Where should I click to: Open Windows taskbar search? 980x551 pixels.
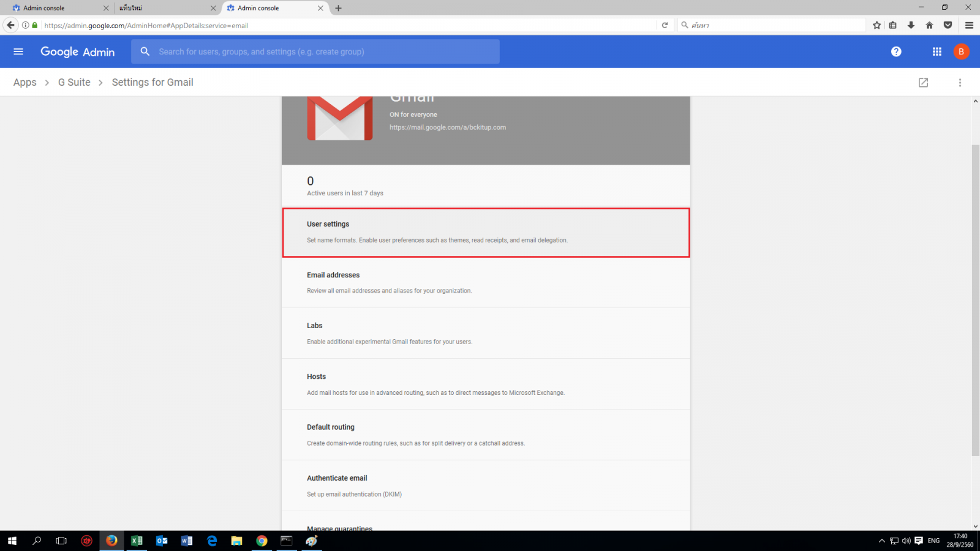click(37, 541)
